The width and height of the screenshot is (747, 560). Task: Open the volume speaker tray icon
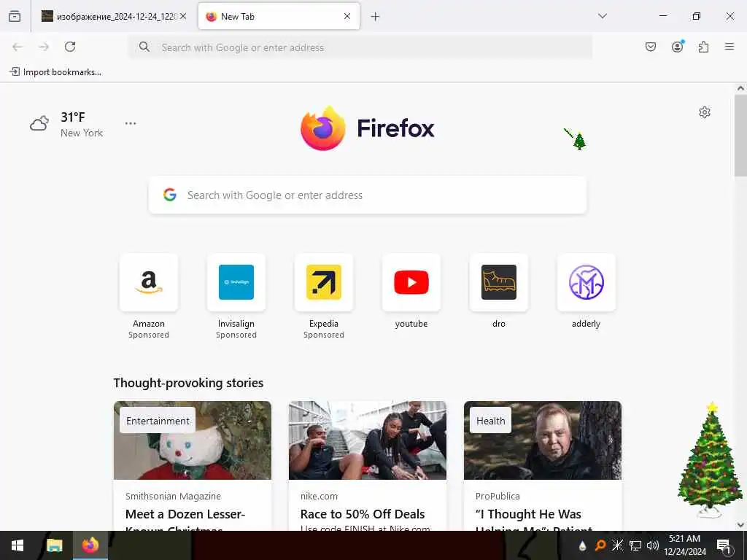(x=653, y=545)
